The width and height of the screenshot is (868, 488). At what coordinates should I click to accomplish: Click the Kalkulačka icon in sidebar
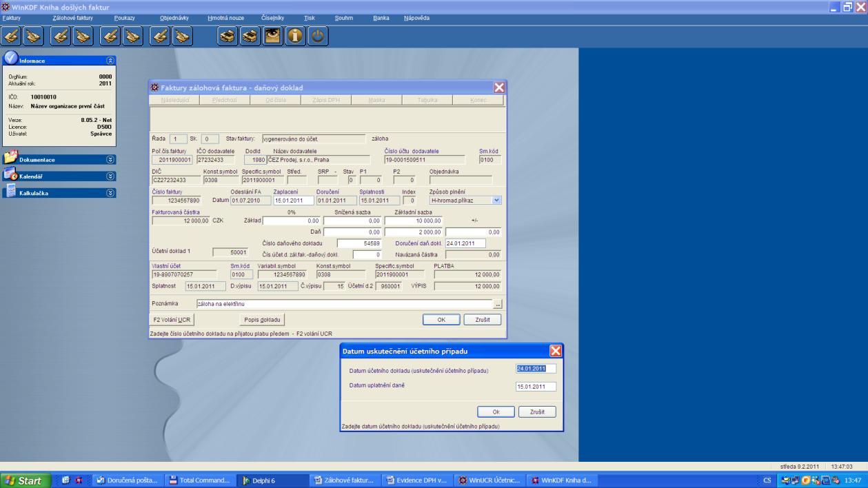pos(10,192)
